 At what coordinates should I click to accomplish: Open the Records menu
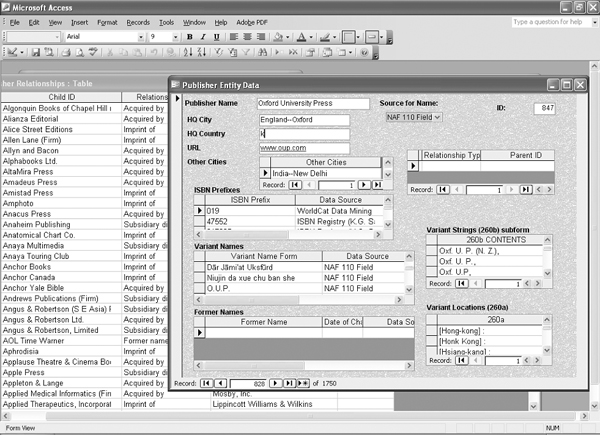pyautogui.click(x=138, y=21)
